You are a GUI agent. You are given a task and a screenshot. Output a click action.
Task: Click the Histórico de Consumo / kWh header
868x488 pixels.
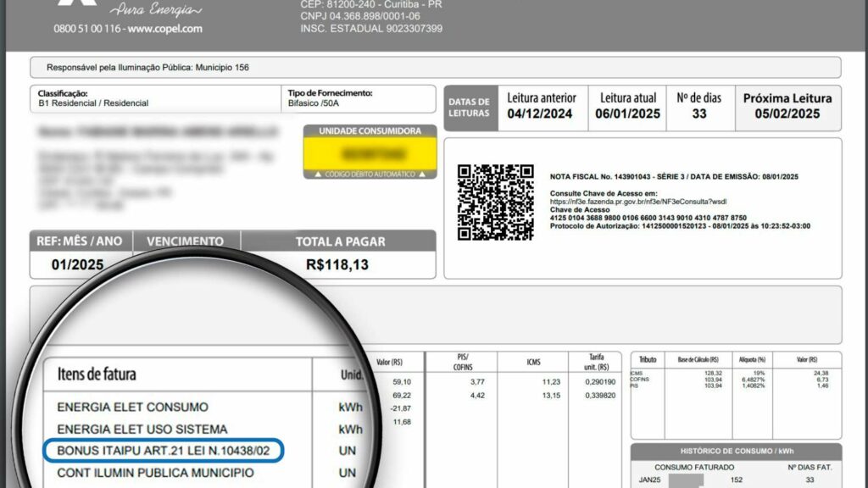pyautogui.click(x=736, y=451)
